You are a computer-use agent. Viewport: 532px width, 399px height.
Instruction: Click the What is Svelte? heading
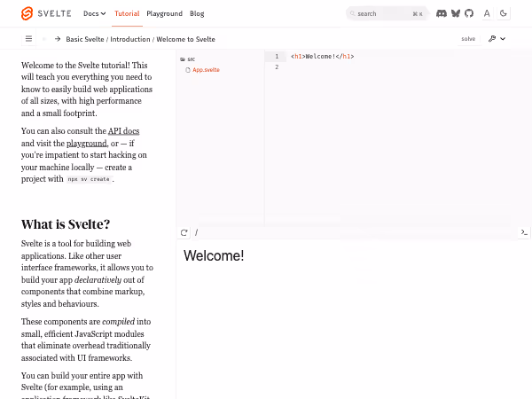(66, 224)
